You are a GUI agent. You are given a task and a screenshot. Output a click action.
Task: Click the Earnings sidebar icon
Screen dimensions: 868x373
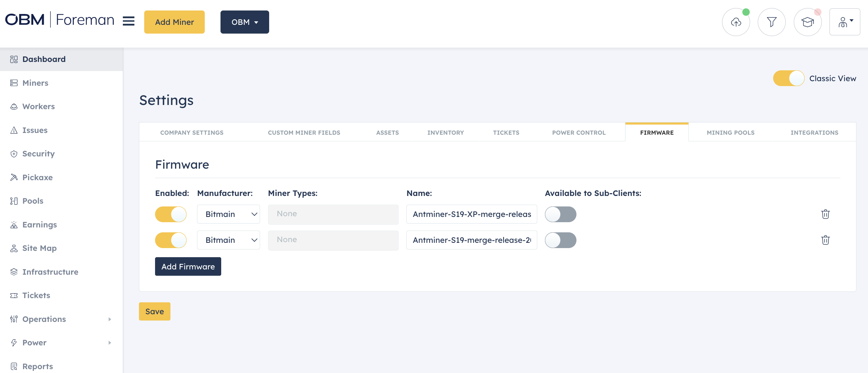(x=14, y=225)
